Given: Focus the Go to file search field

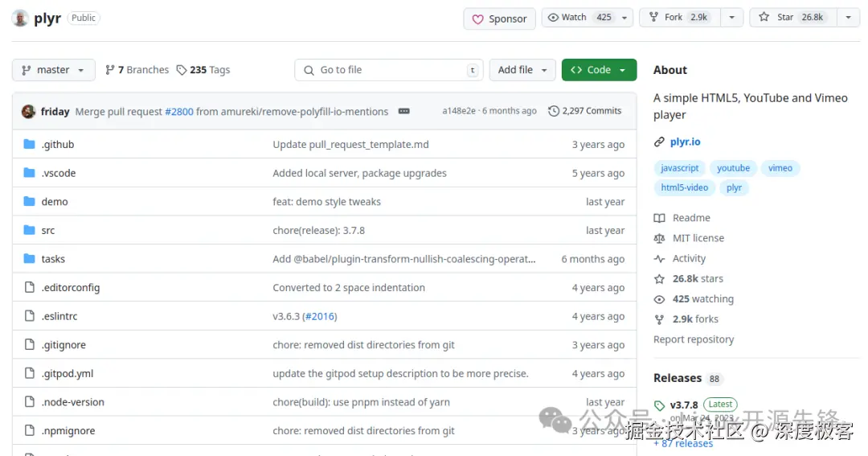Looking at the screenshot, I should click(389, 70).
